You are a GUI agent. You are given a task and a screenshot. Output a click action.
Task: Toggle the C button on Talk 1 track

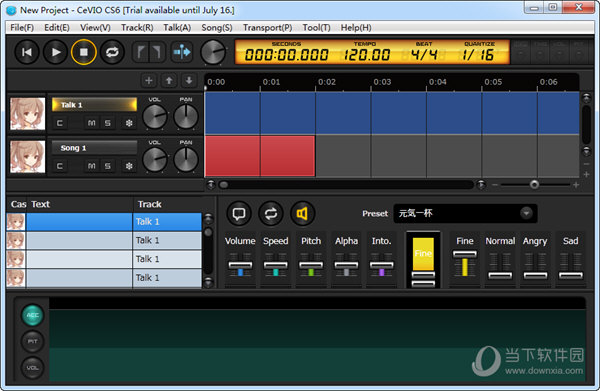point(59,123)
